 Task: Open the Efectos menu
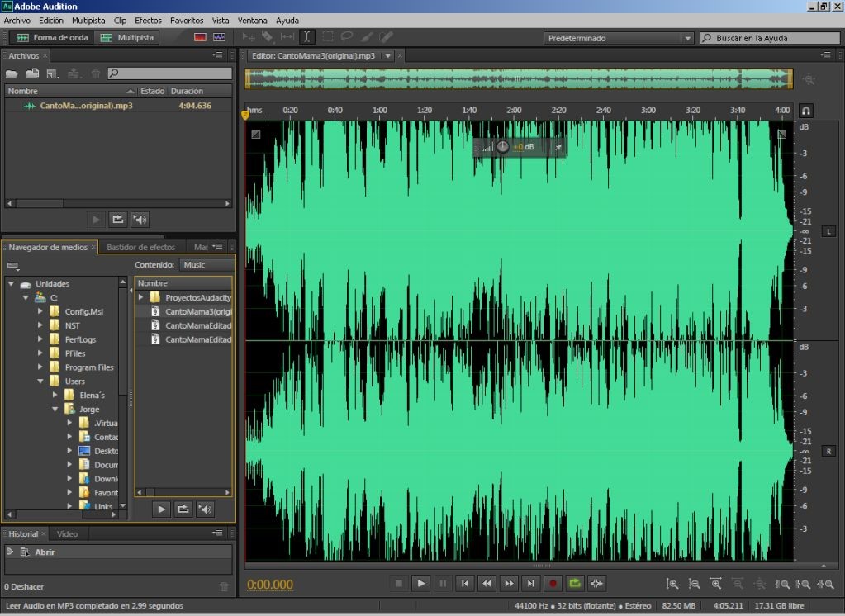(x=148, y=20)
